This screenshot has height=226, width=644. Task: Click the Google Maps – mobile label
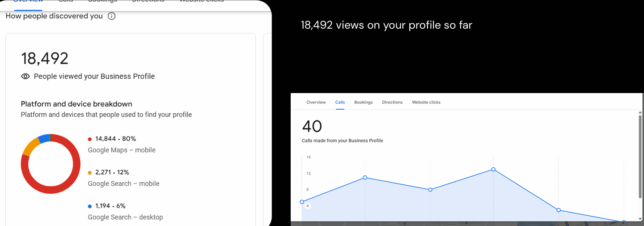point(122,150)
